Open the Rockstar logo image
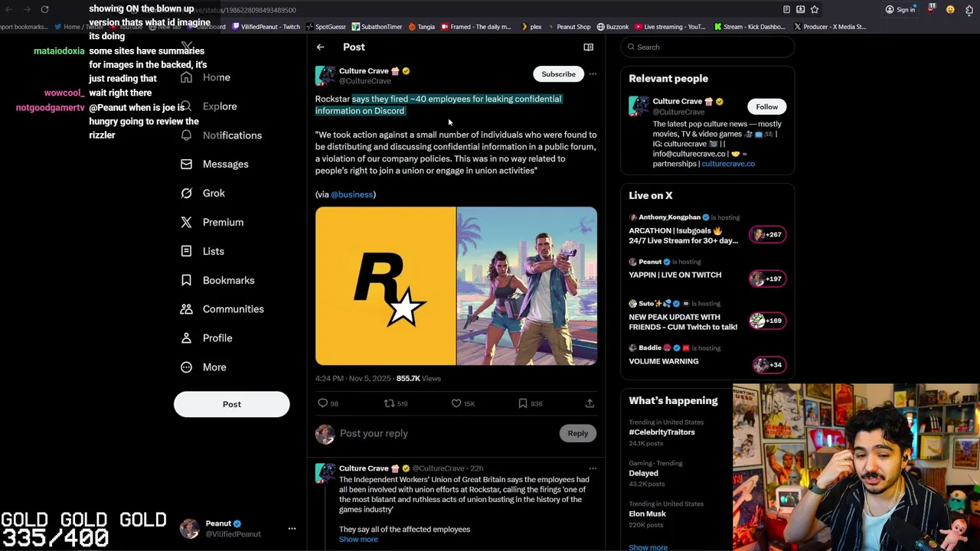The height and width of the screenshot is (551, 980). 385,286
